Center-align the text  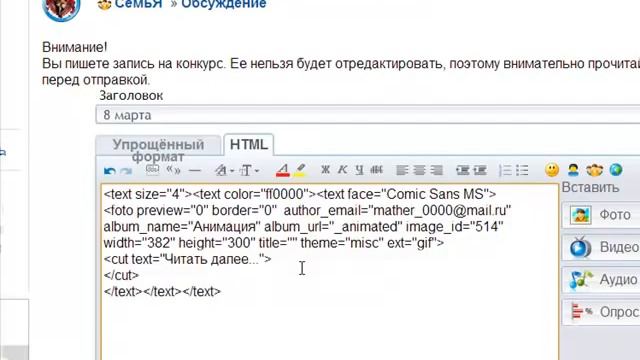pyautogui.click(x=419, y=170)
